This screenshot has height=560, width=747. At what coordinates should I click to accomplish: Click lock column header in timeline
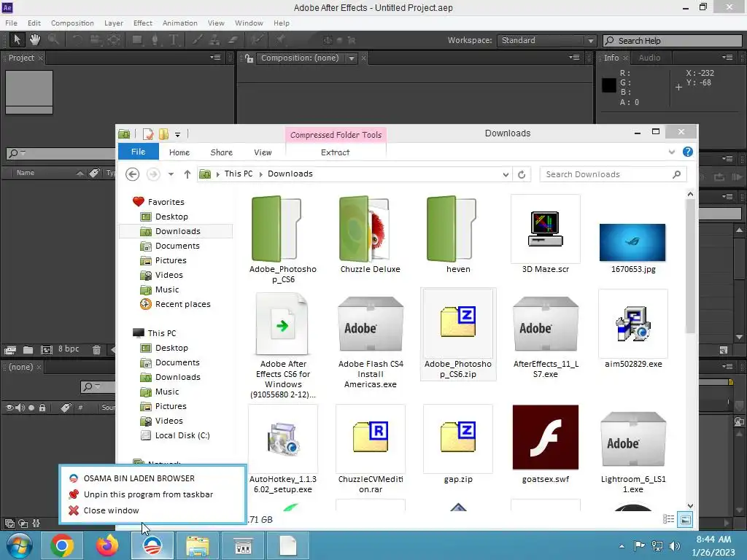42,408
